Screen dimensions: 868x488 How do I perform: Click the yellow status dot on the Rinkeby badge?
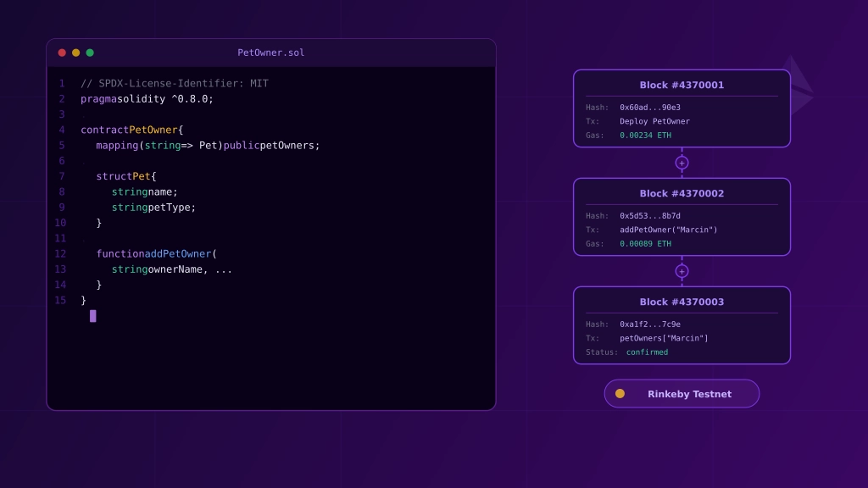(620, 393)
